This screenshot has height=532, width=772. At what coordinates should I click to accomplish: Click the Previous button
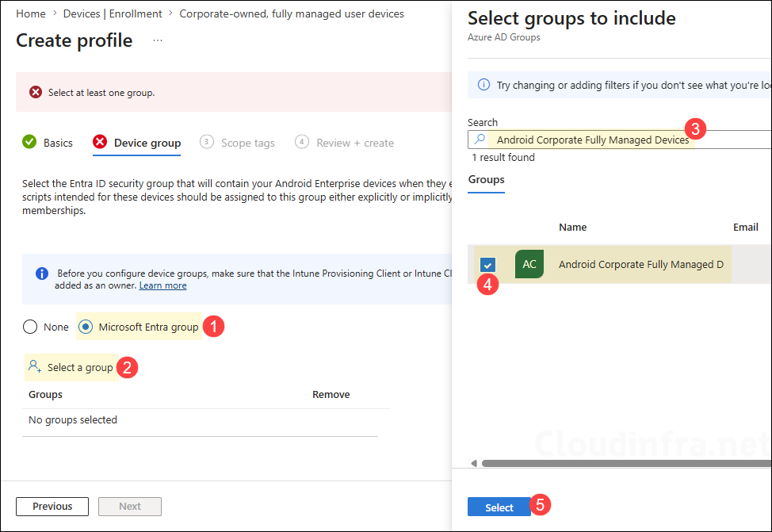tap(52, 507)
